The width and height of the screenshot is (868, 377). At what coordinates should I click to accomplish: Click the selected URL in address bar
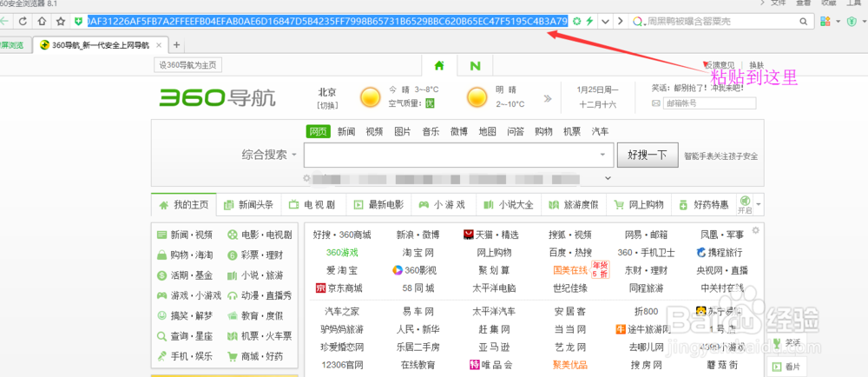click(x=327, y=22)
